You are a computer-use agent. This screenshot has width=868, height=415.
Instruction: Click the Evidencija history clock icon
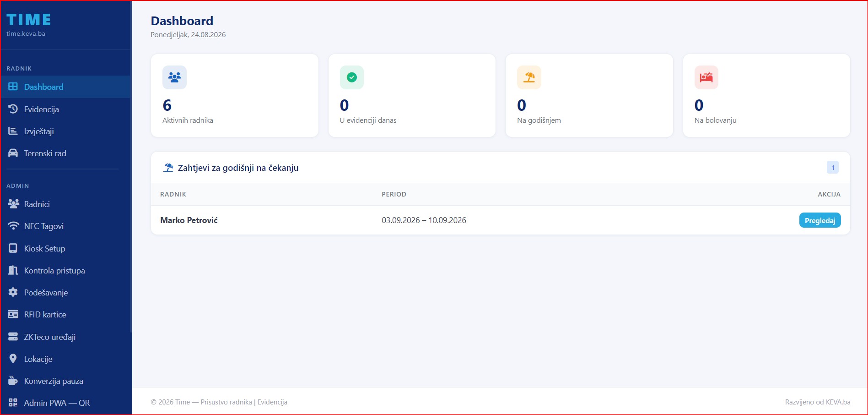[13, 109]
